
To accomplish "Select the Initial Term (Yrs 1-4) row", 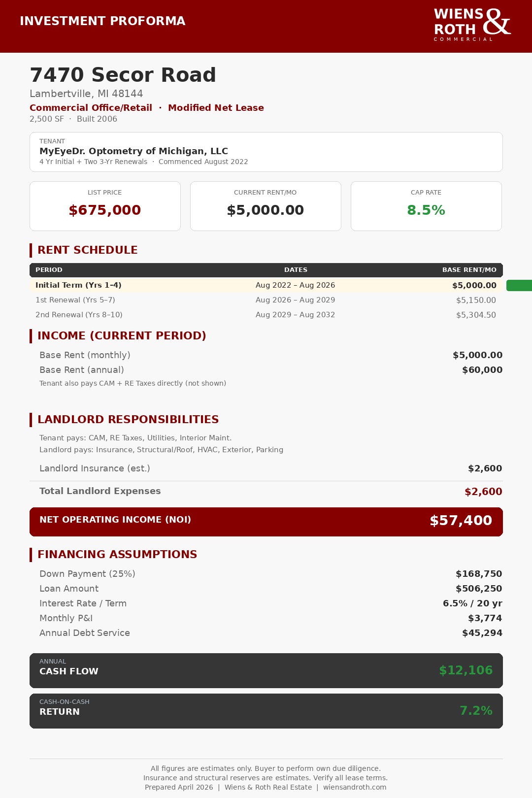I will (266, 285).
